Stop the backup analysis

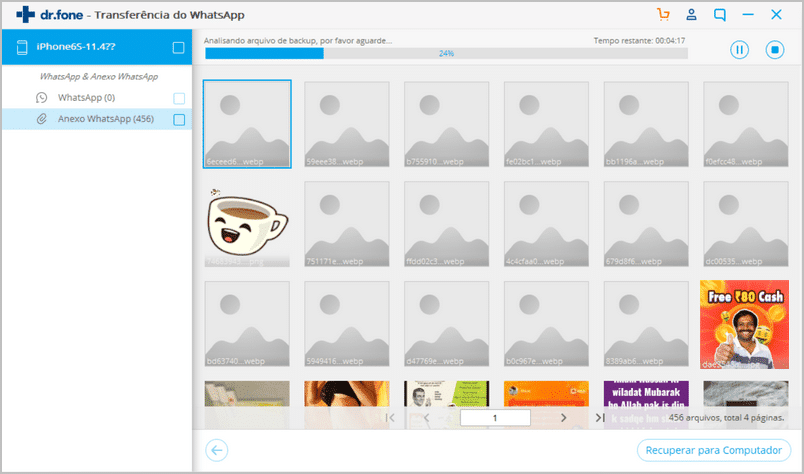click(x=774, y=49)
